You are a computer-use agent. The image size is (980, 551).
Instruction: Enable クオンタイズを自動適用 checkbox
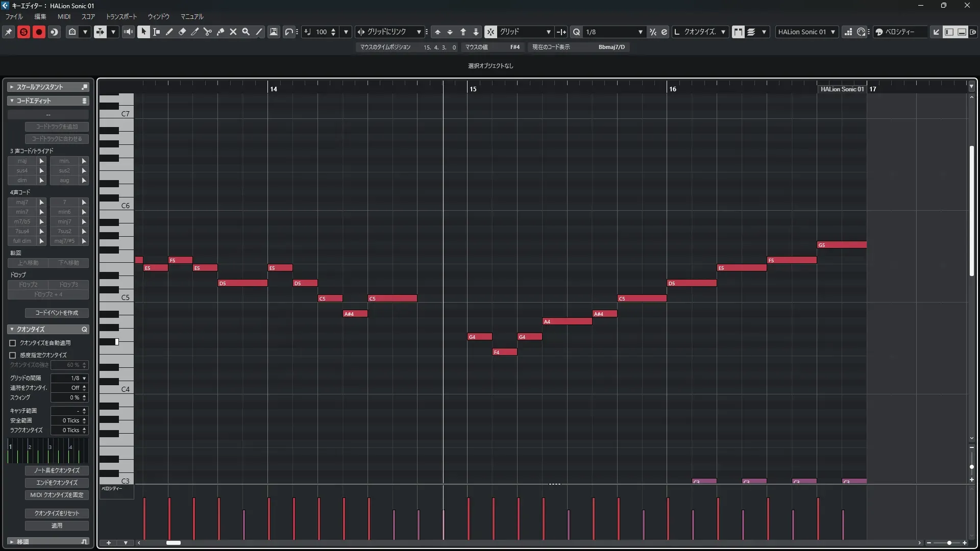coord(13,343)
